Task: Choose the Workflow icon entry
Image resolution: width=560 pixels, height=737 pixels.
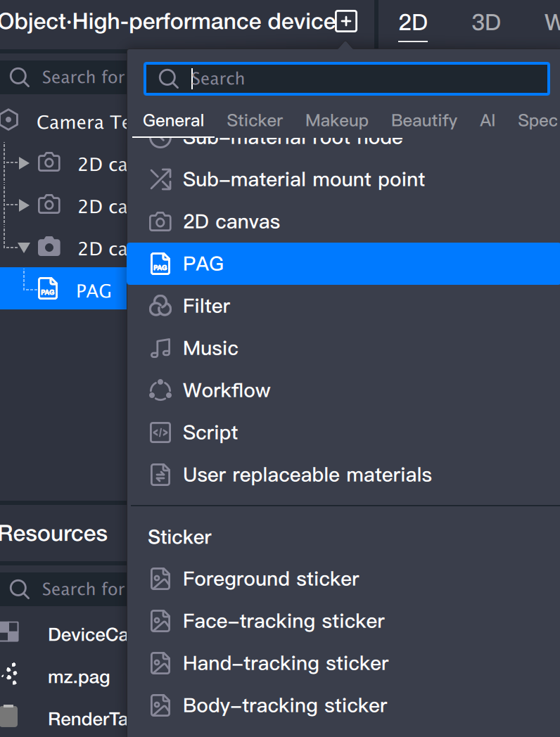Action: coord(160,390)
